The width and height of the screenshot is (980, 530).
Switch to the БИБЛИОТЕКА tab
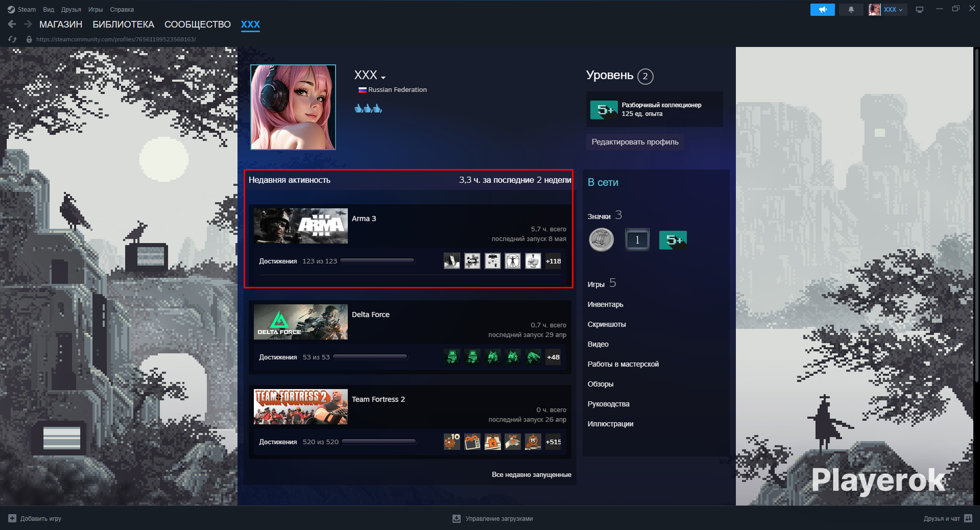tap(123, 24)
